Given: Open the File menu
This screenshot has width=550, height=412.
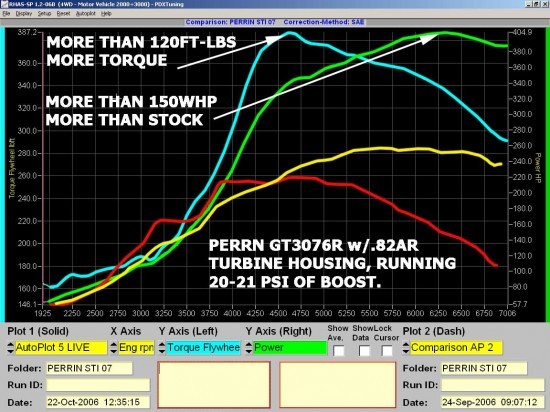Looking at the screenshot, I should pos(6,13).
